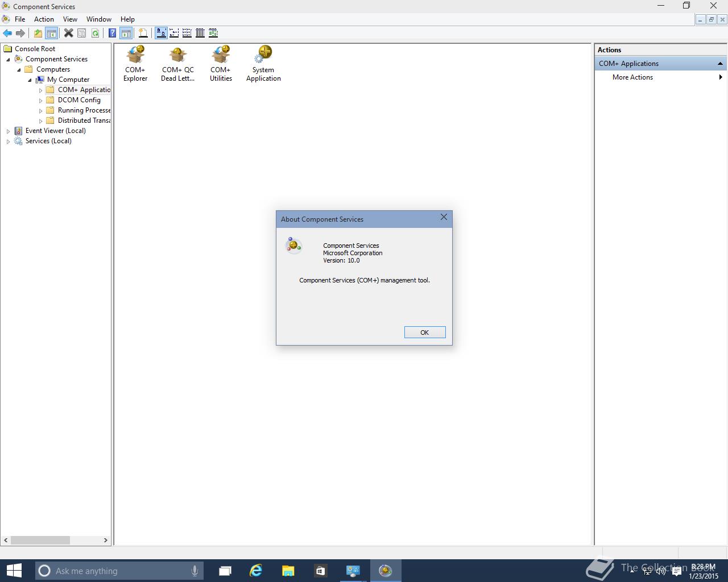Screen dimensions: 728x582
Task: Click the Task View taskbar icon
Action: click(225, 571)
